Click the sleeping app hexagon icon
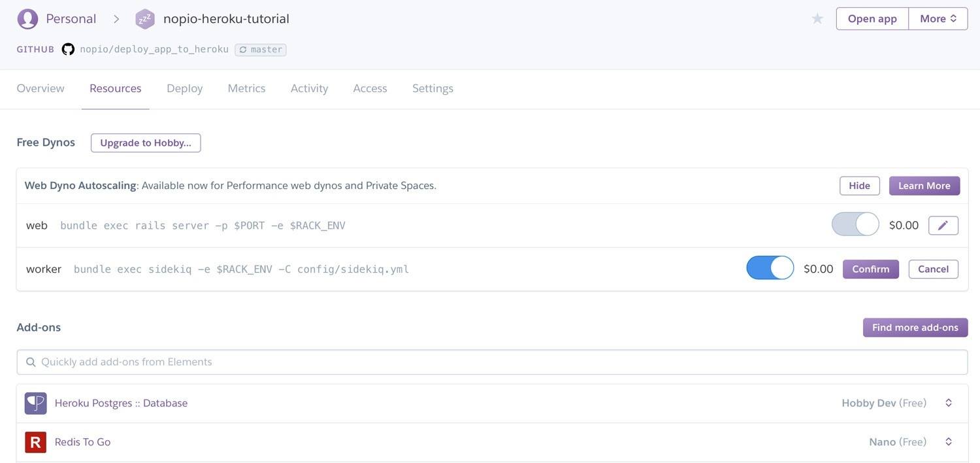The height and width of the screenshot is (463, 980). [145, 19]
